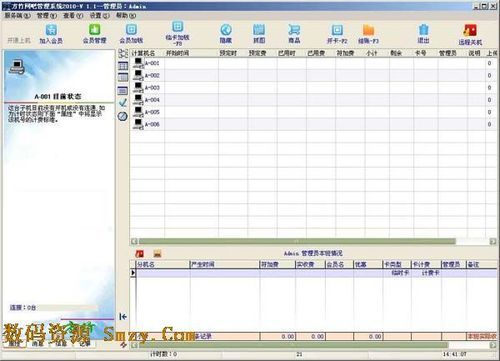Open the 管理(M) menu
This screenshot has height=361, width=500.
[x=47, y=15]
